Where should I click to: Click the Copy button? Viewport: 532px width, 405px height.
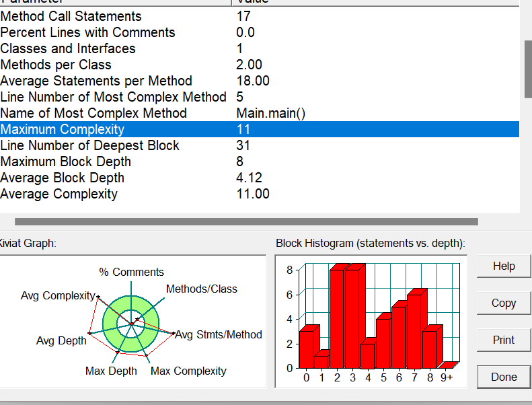[x=504, y=303]
